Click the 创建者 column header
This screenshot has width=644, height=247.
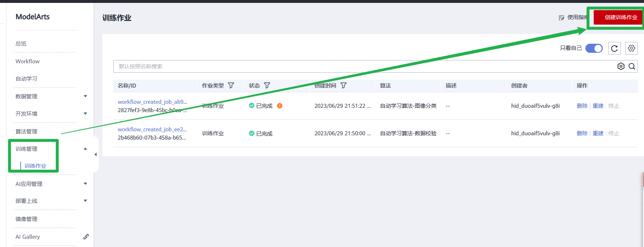(519, 85)
